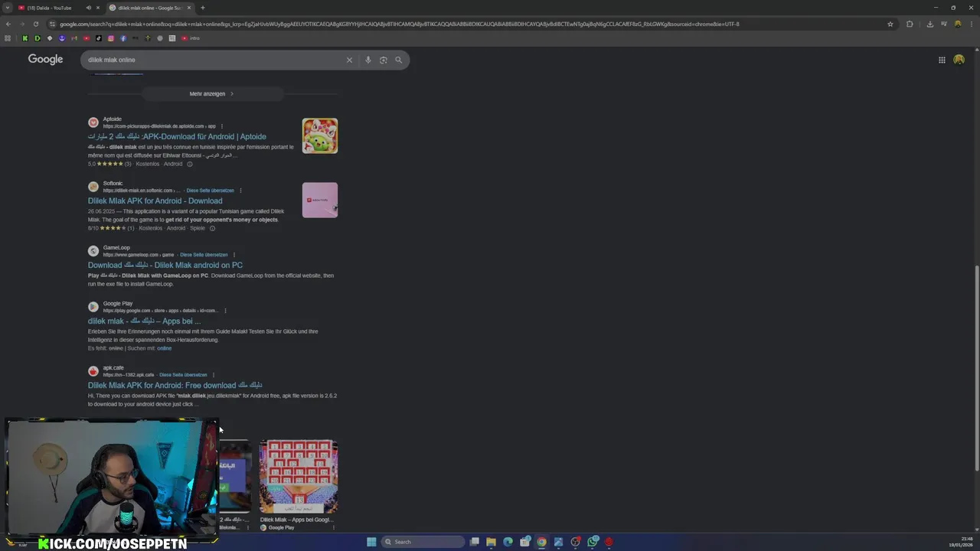The image size is (980, 551).
Task: Translate the Softonic page via 'Diese Seite übersetzen'
Action: tap(211, 191)
